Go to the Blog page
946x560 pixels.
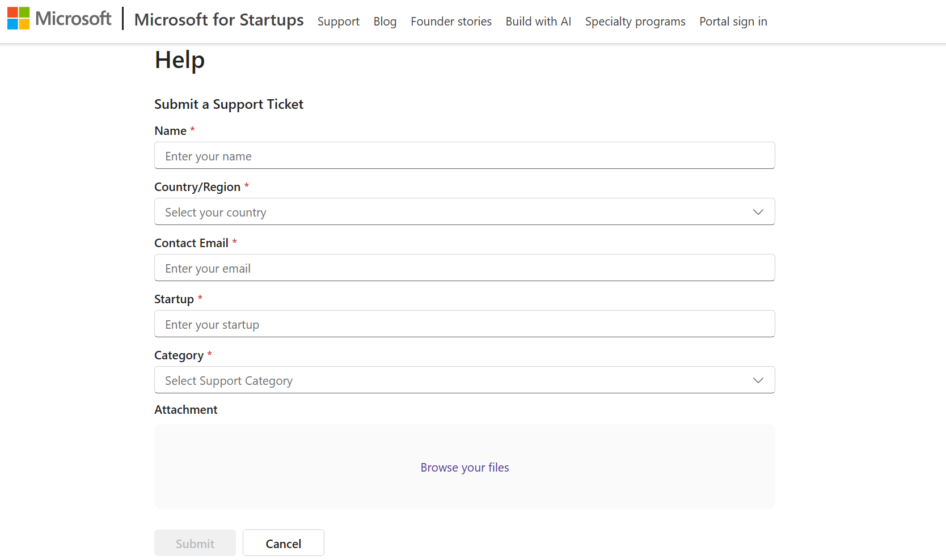(x=385, y=22)
